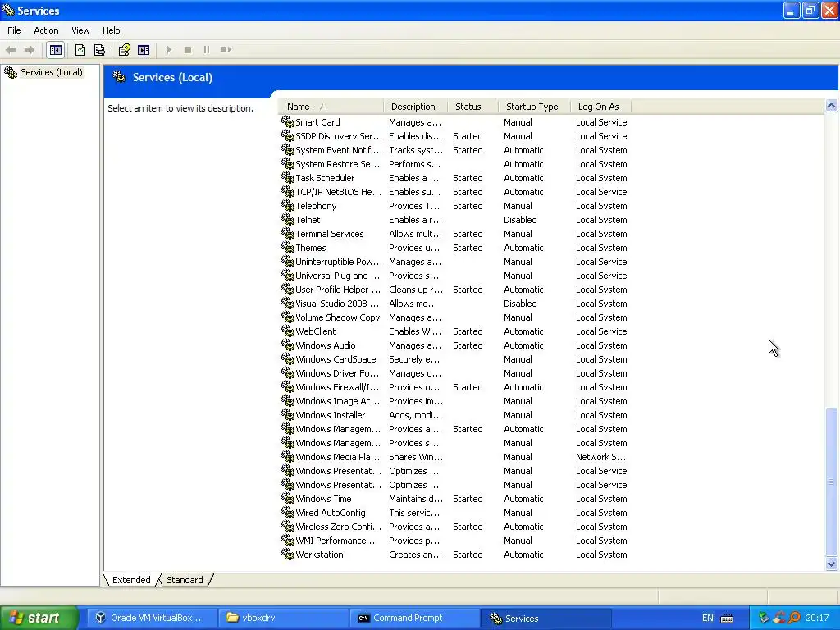Click the Restart Service toolbar icon

pos(226,50)
